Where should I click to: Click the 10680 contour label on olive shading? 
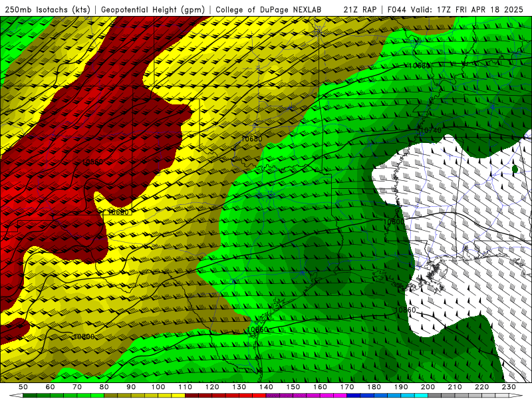(252, 139)
